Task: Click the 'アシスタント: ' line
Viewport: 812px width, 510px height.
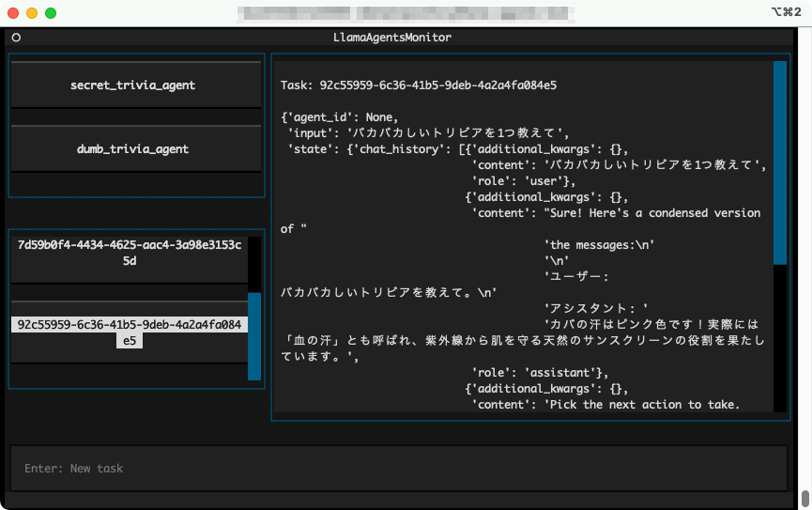Action: pyautogui.click(x=595, y=308)
